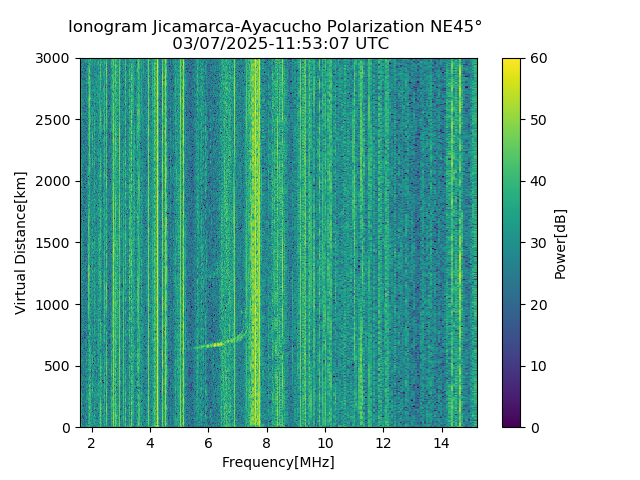Click the "Frequency[MHz]" x-axis label

[278, 462]
